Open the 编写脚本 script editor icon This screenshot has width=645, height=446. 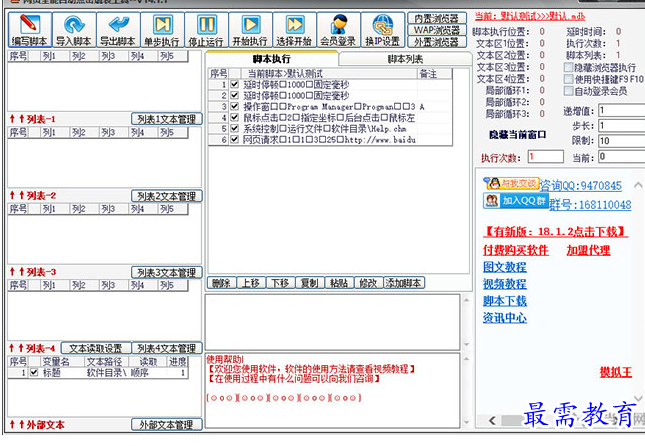click(x=30, y=30)
